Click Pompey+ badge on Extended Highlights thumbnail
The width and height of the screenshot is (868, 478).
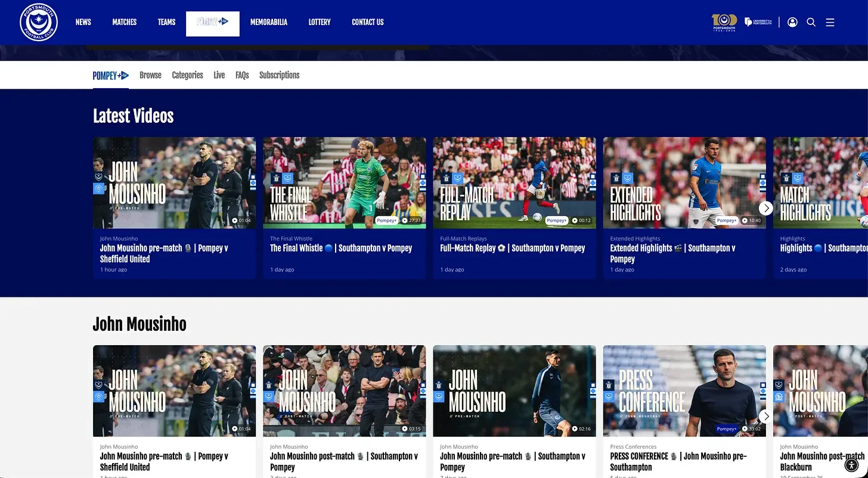(x=726, y=221)
